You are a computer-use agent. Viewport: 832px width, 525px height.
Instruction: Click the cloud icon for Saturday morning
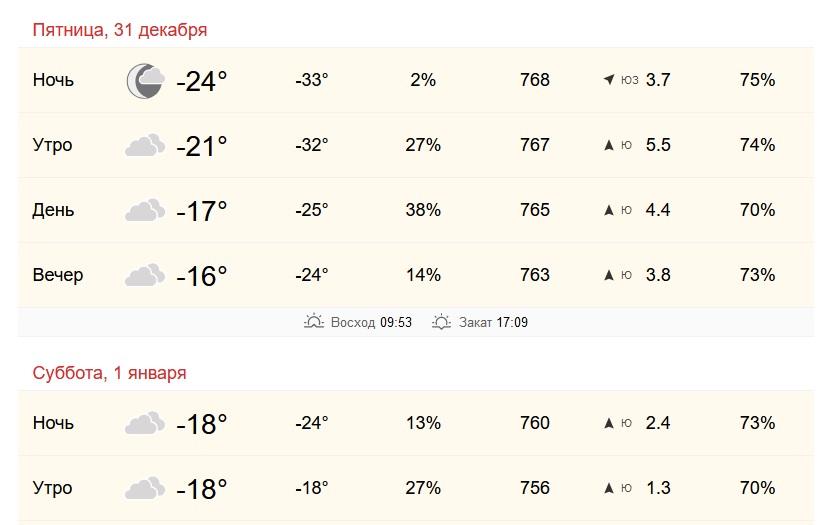144,489
